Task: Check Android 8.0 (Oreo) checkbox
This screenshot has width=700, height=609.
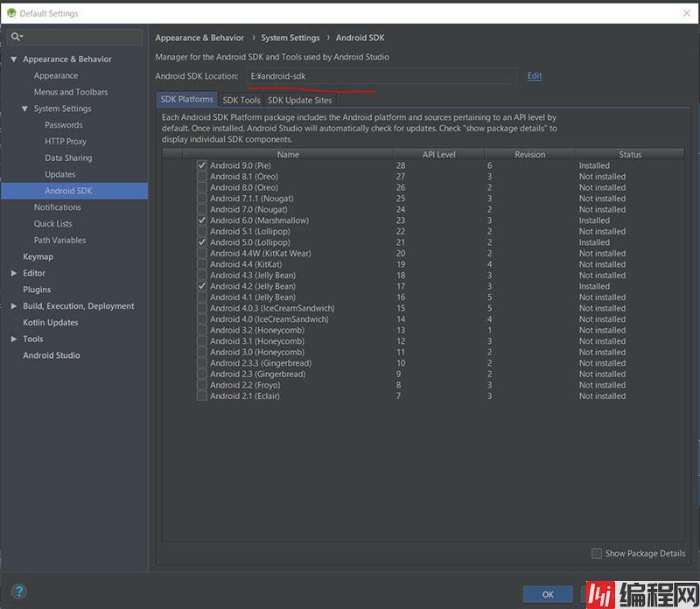Action: click(x=202, y=187)
